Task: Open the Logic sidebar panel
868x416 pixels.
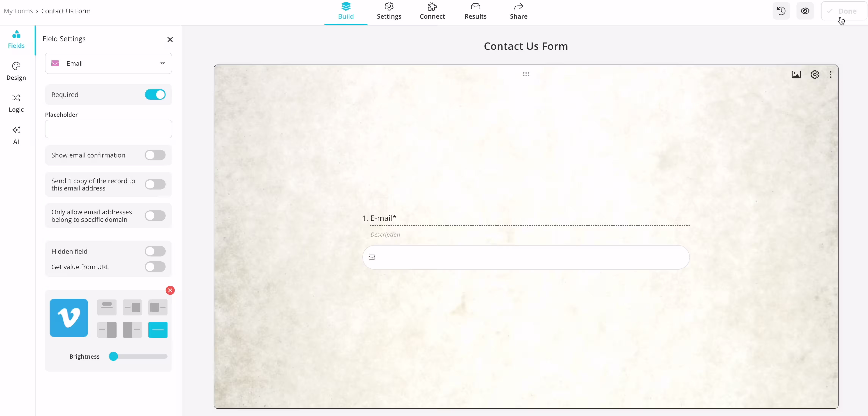Action: (16, 103)
